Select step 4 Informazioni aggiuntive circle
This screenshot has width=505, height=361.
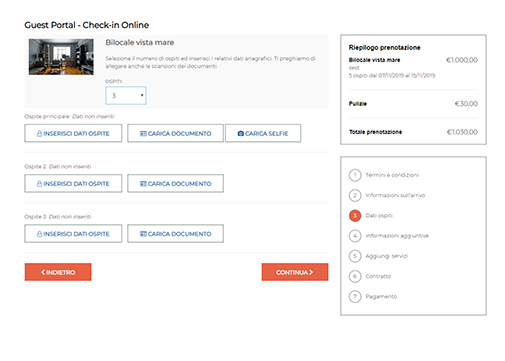pos(355,236)
